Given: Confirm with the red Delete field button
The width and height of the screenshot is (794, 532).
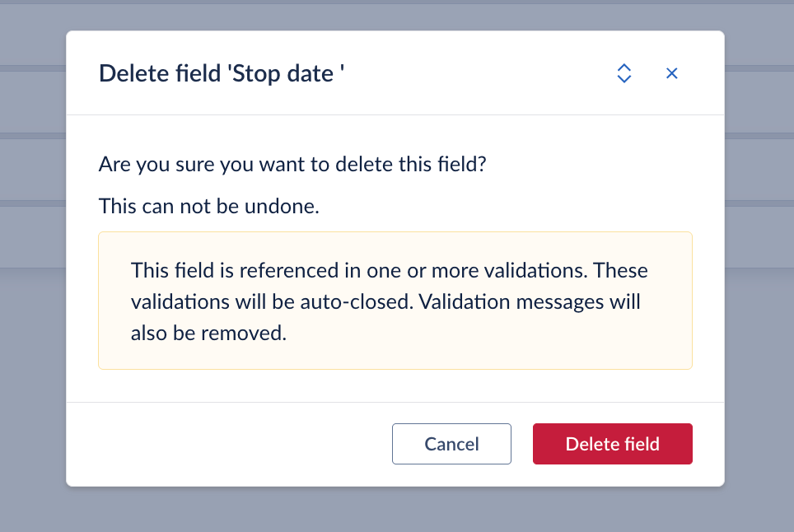Looking at the screenshot, I should click(x=612, y=444).
